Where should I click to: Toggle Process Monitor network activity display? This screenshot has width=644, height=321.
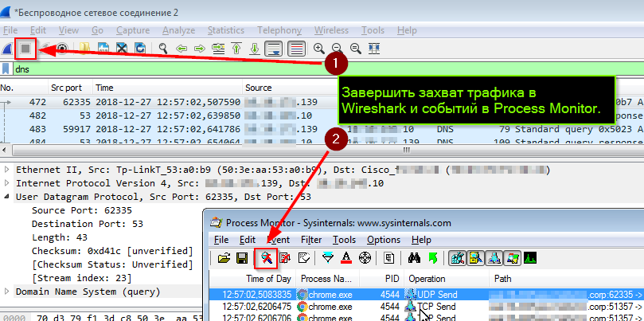494,258
